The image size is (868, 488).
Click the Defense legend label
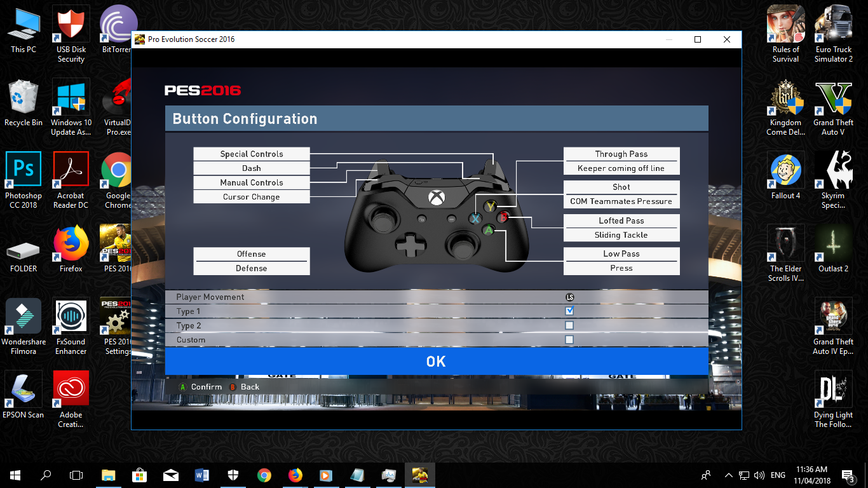click(x=252, y=268)
